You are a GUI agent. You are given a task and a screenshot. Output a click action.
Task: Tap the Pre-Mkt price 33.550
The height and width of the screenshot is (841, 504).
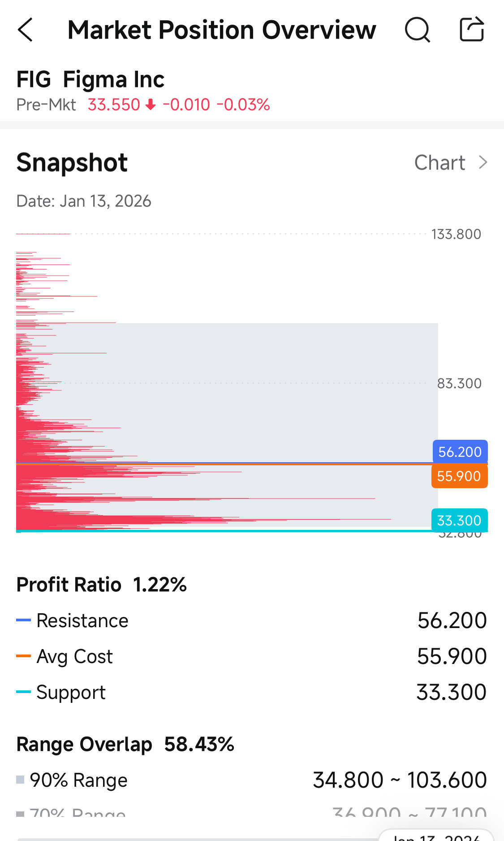[114, 104]
